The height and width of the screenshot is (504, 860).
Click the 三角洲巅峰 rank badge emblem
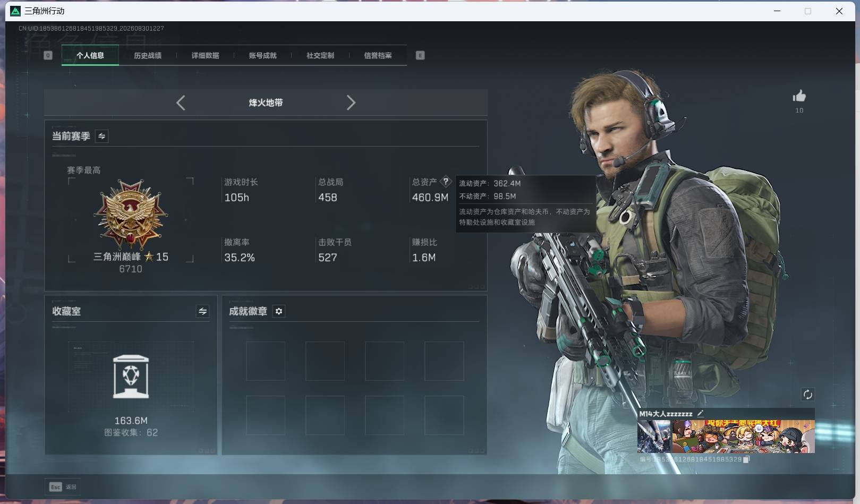pos(131,215)
